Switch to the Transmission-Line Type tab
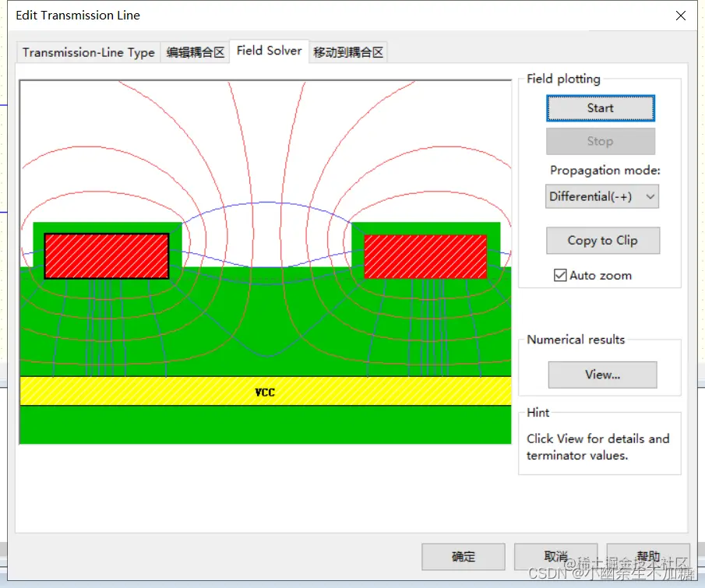Image resolution: width=705 pixels, height=588 pixels. point(89,53)
